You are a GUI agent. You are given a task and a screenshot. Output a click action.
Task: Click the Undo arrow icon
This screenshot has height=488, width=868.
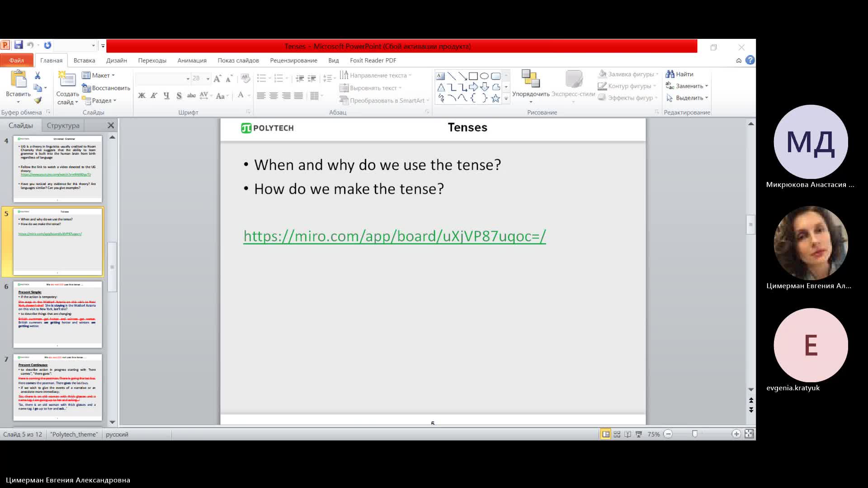pyautogui.click(x=30, y=45)
